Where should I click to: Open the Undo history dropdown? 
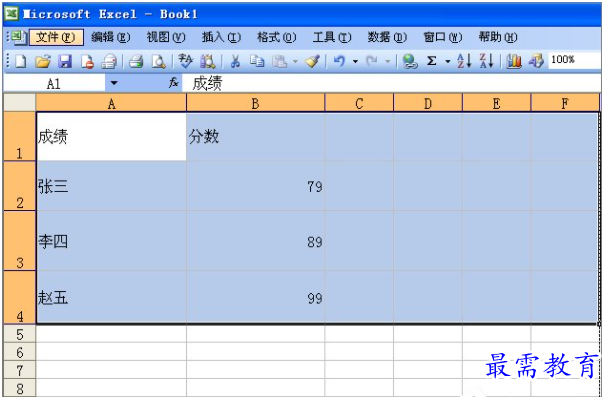(355, 61)
